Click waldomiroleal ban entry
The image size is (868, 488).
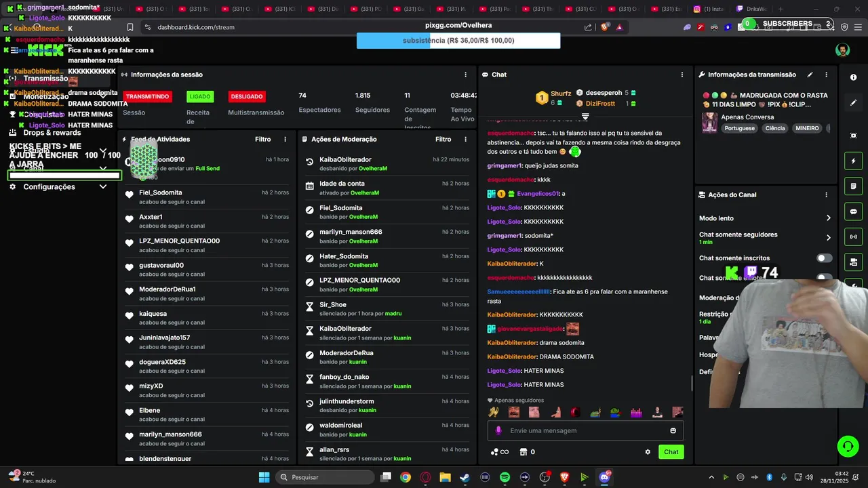(x=340, y=425)
